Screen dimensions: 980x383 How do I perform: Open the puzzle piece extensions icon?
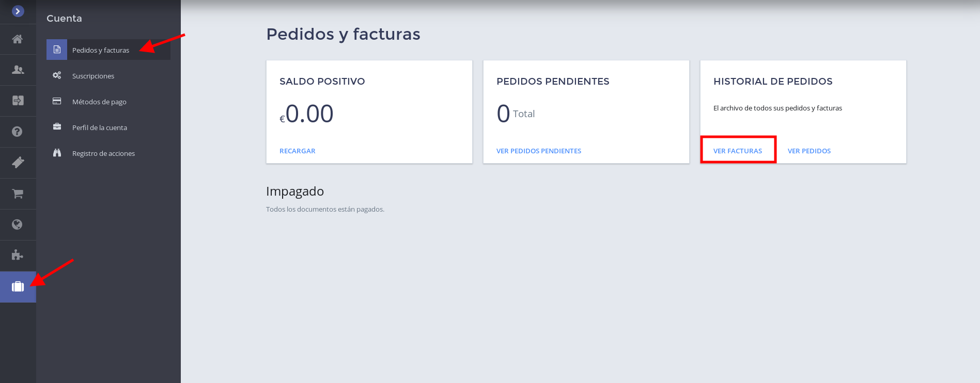(x=18, y=256)
